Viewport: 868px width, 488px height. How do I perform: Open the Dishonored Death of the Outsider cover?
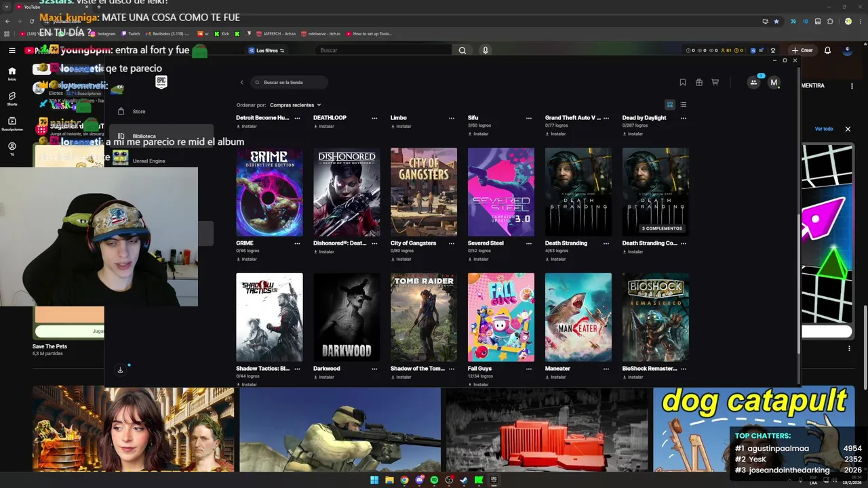pos(347,192)
